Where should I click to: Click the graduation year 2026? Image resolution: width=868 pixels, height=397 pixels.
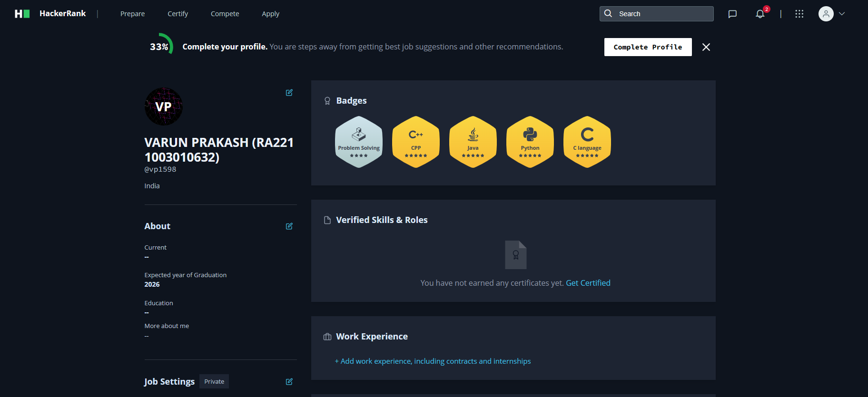pos(152,284)
